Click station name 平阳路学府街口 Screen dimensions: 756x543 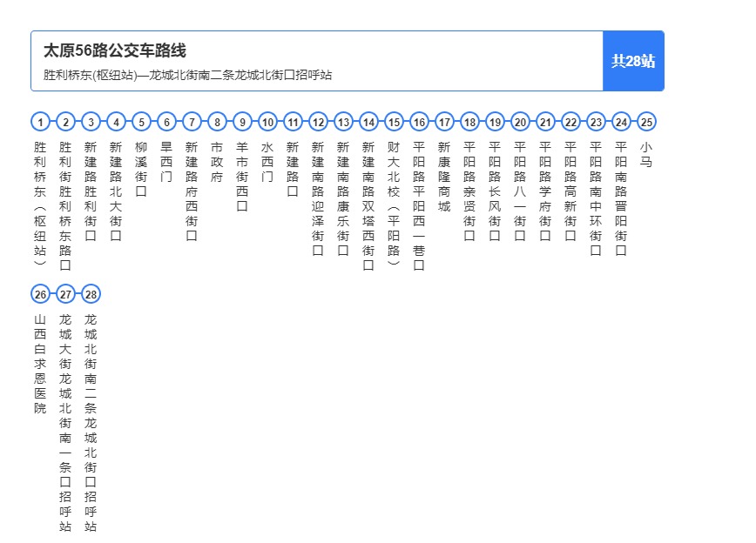coord(545,191)
